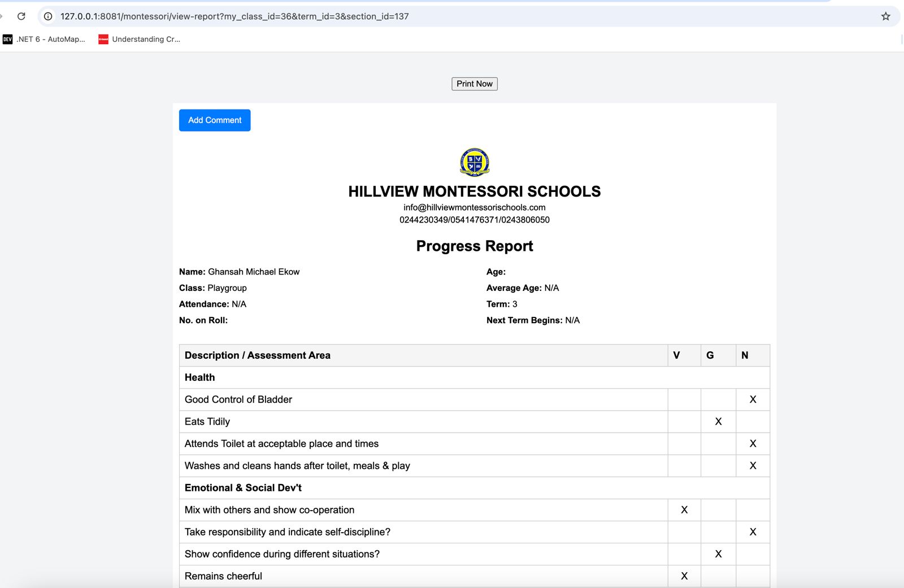
Task: Bookmark this page with the star icon
Action: (885, 16)
